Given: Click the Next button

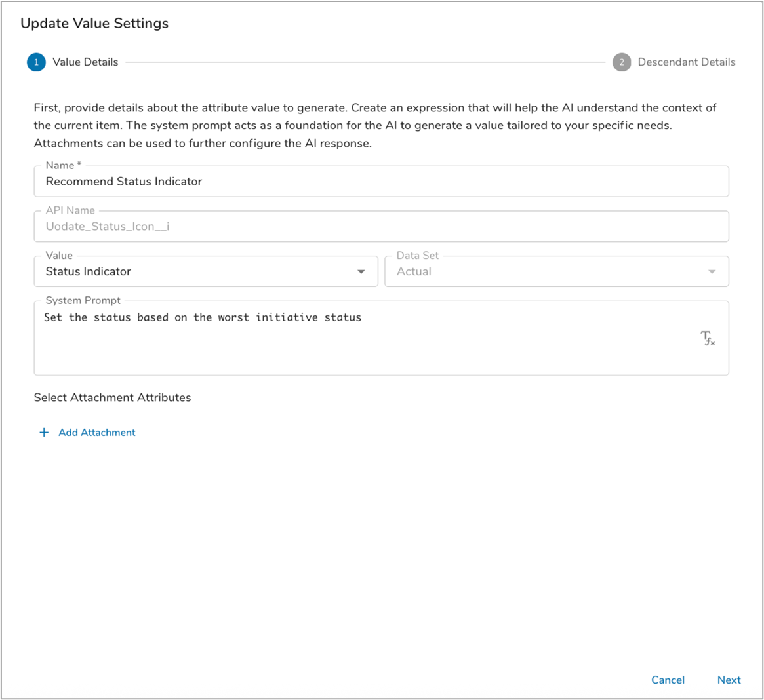Looking at the screenshot, I should 729,680.
